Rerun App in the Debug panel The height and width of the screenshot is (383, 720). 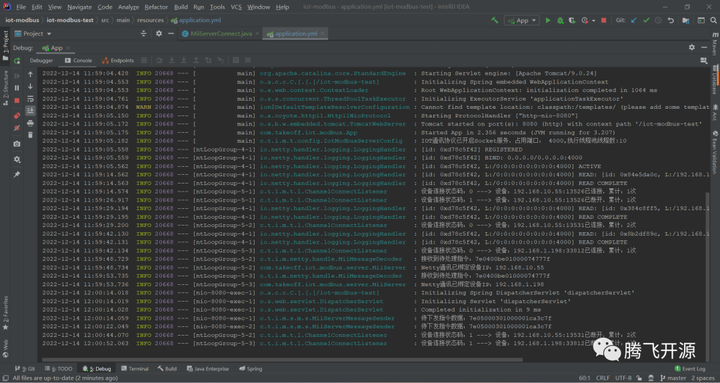click(17, 61)
